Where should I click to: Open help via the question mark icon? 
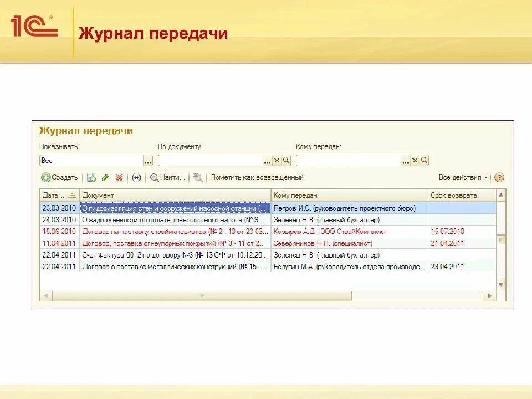click(498, 177)
